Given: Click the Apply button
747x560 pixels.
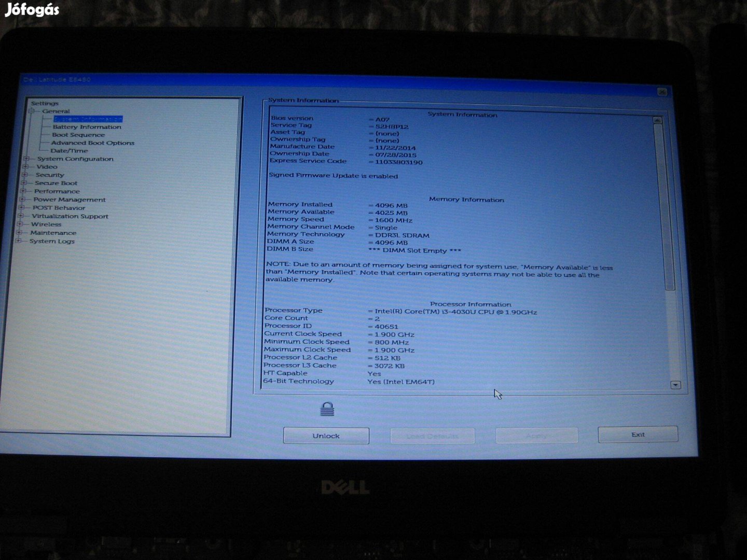Looking at the screenshot, I should 537,436.
